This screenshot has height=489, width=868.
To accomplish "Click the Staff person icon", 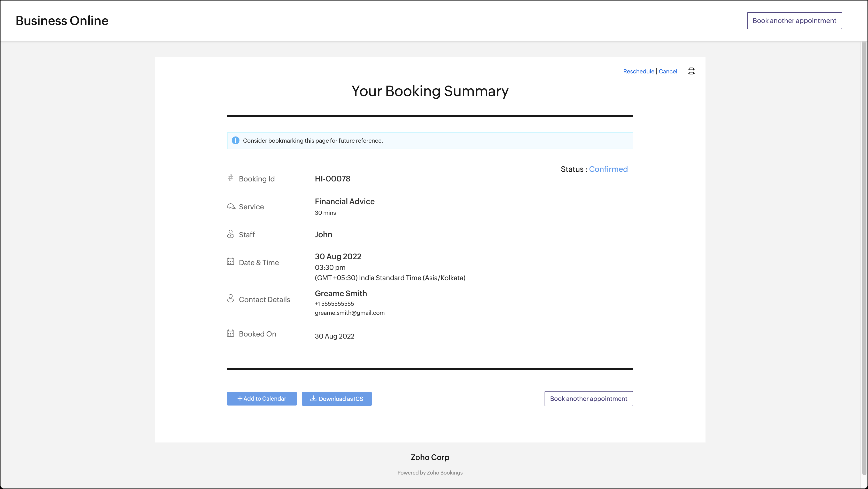I will (x=230, y=234).
